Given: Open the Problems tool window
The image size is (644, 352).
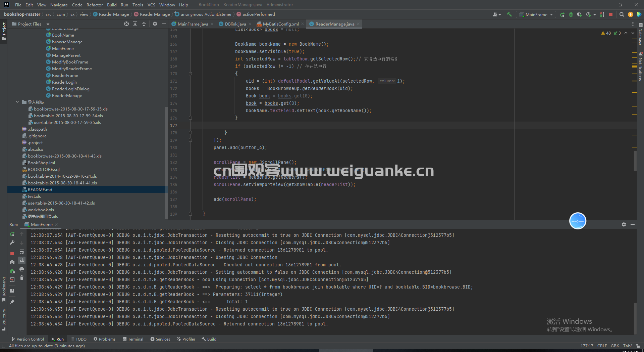Looking at the screenshot, I should 104,339.
